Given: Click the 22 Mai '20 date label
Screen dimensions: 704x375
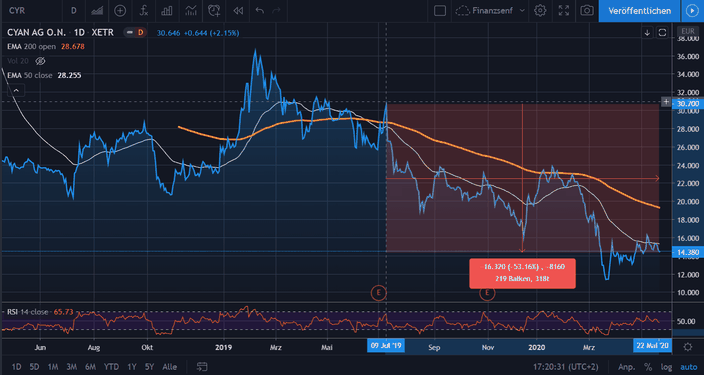Looking at the screenshot, I should coord(652,346).
